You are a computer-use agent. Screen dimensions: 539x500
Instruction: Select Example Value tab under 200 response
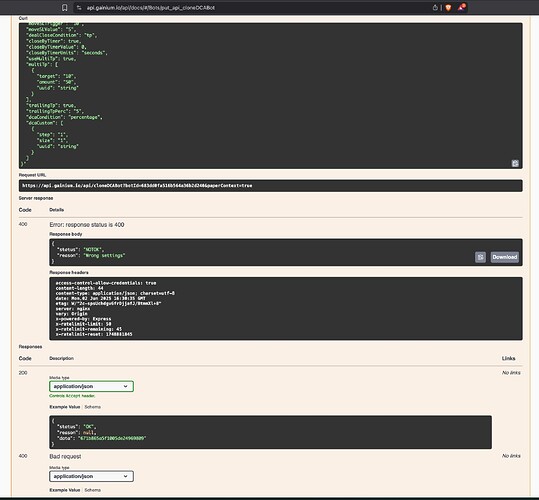pos(65,407)
